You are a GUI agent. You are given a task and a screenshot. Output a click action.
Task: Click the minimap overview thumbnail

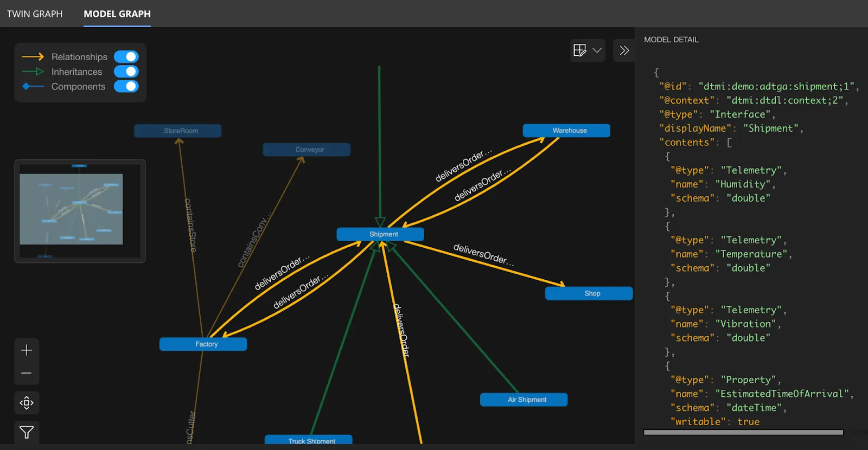[x=80, y=211]
